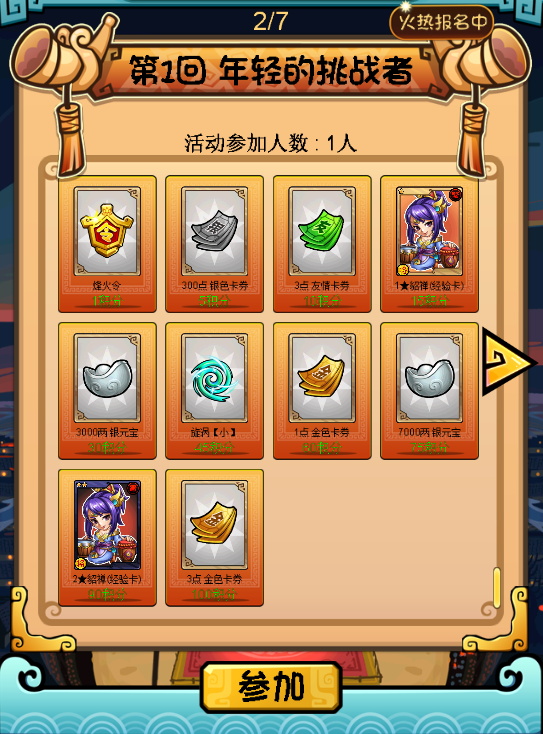Select the 1点 金色卡券 reward card
The height and width of the screenshot is (734, 543).
tap(322, 390)
